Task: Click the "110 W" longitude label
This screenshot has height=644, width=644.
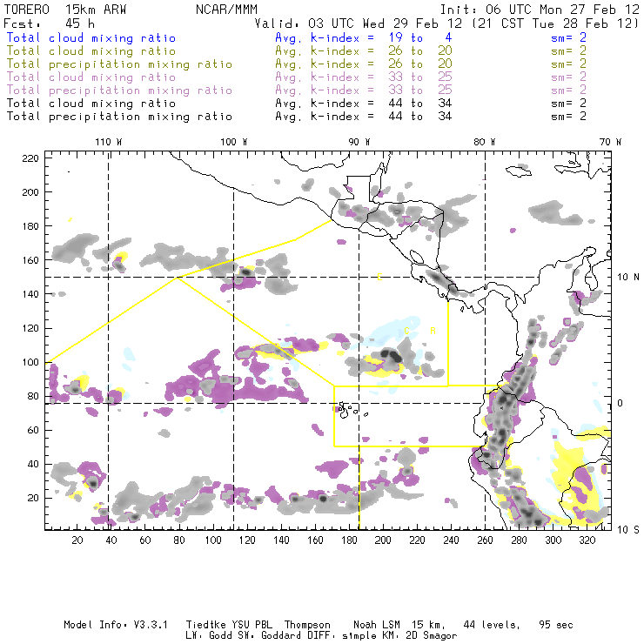Action: point(109,142)
